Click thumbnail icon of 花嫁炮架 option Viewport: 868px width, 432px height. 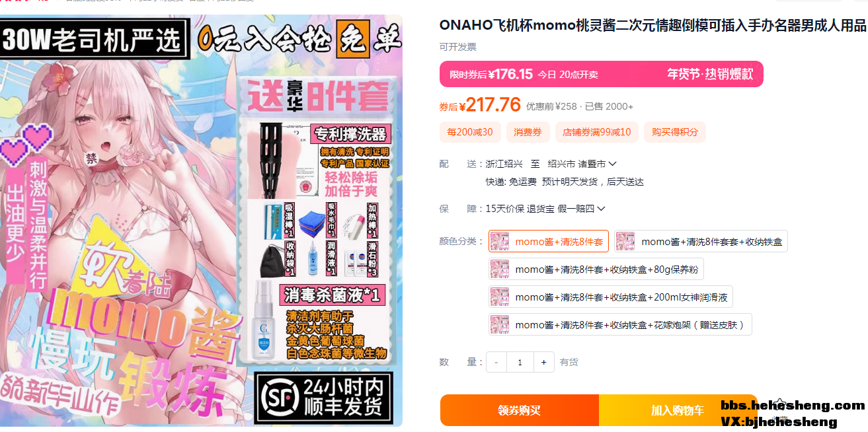[500, 325]
